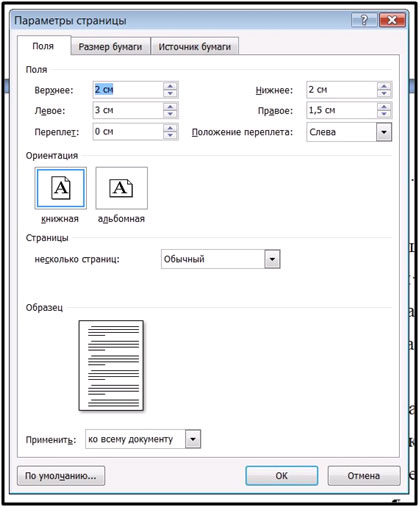Viewport: 420px width, 507px height.
Task: Click the help question mark button
Action: [x=364, y=20]
